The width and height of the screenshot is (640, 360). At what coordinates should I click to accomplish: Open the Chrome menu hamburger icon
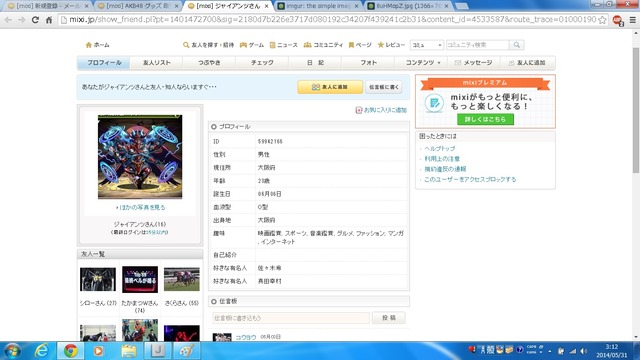pos(633,20)
